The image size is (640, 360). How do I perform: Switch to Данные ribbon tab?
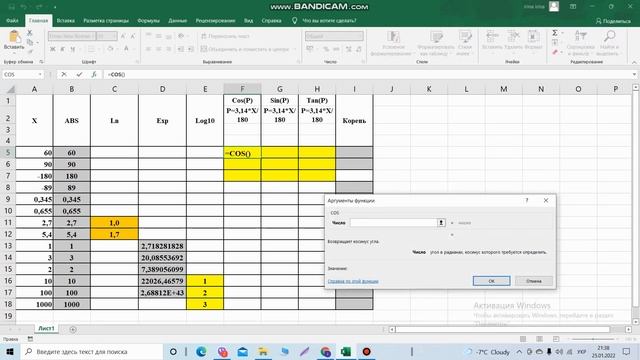(x=178, y=20)
